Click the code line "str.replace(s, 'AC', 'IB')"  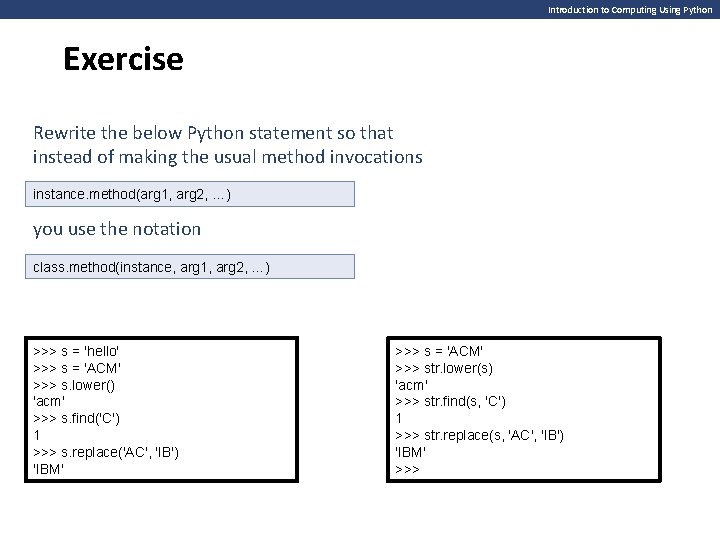[479, 434]
